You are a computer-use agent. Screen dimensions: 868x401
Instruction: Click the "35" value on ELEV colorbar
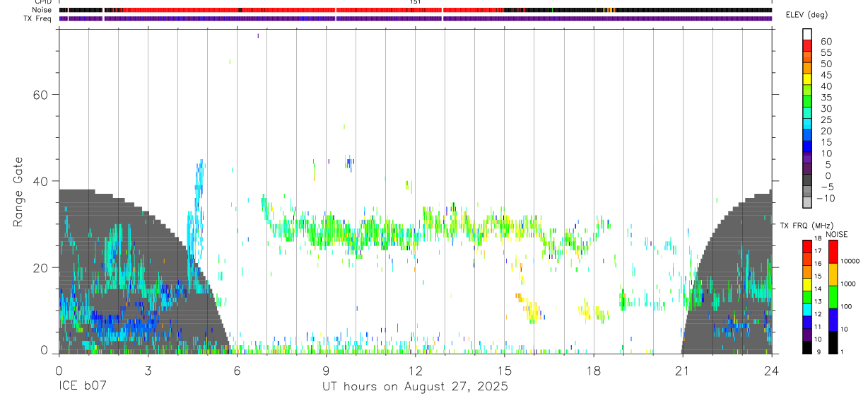tap(826, 98)
